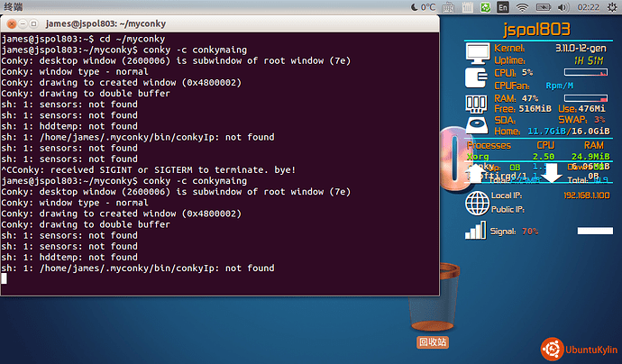The image size is (622, 364).
Task: Maximize the terminal window
Action: pos(33,22)
